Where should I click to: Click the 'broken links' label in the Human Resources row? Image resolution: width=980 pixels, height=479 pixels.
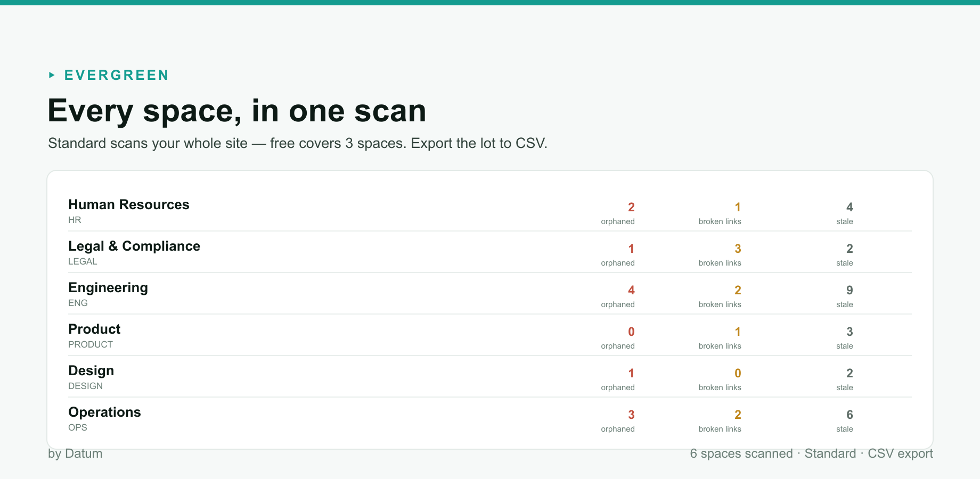pos(720,221)
